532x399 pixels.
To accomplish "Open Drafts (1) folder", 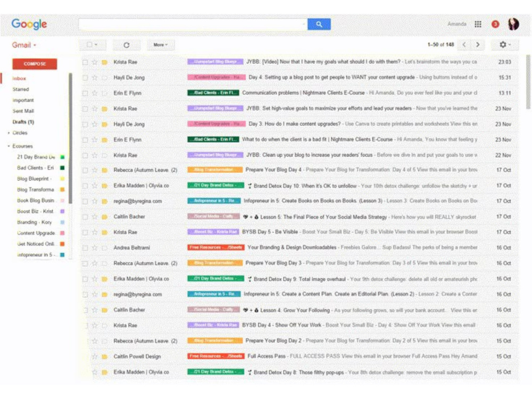I will (x=23, y=122).
